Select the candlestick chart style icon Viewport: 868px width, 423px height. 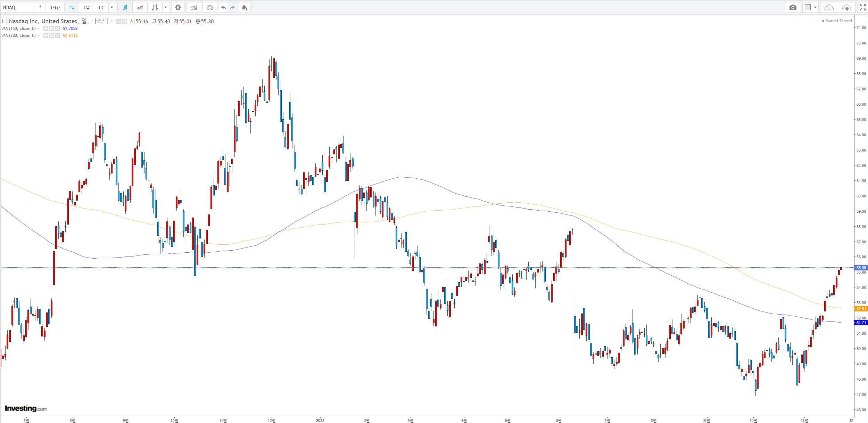(125, 7)
